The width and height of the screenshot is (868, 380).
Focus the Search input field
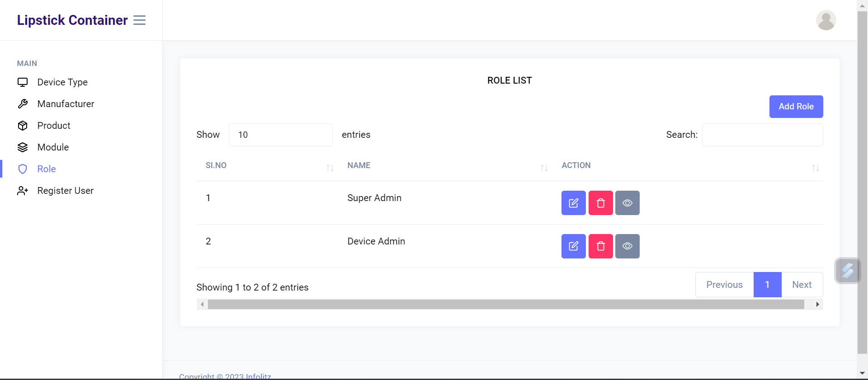pos(762,135)
